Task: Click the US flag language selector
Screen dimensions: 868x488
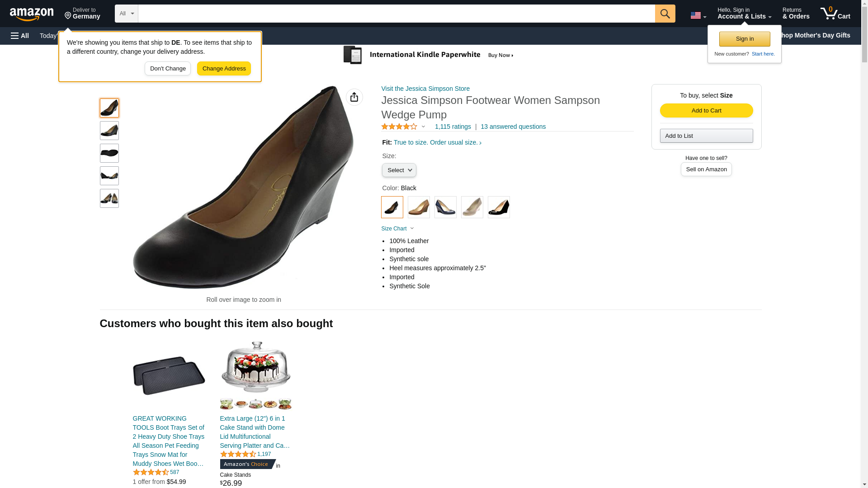Action: tap(698, 15)
